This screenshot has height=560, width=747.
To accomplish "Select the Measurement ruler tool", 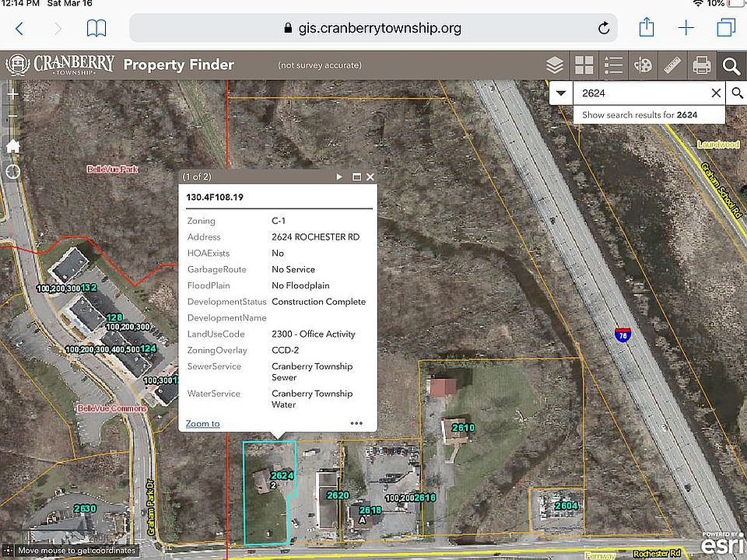I will 672,65.
